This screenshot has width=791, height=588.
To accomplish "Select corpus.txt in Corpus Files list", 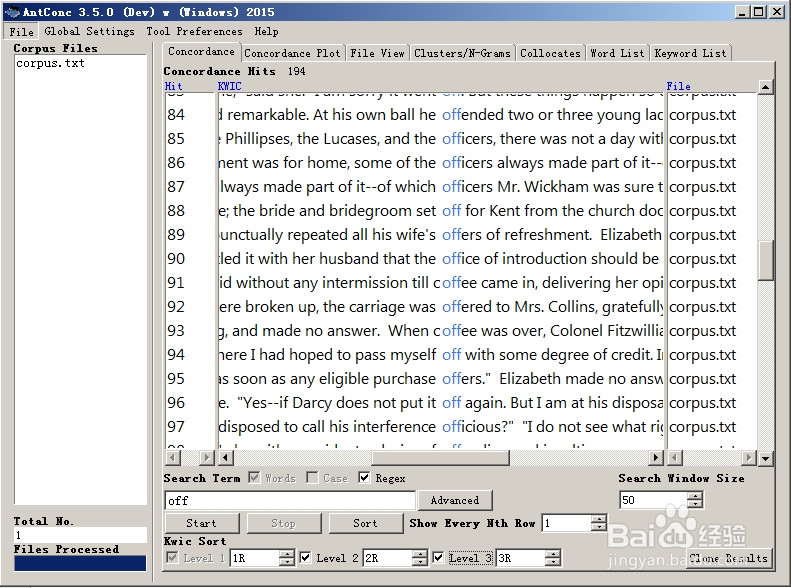I will click(50, 64).
